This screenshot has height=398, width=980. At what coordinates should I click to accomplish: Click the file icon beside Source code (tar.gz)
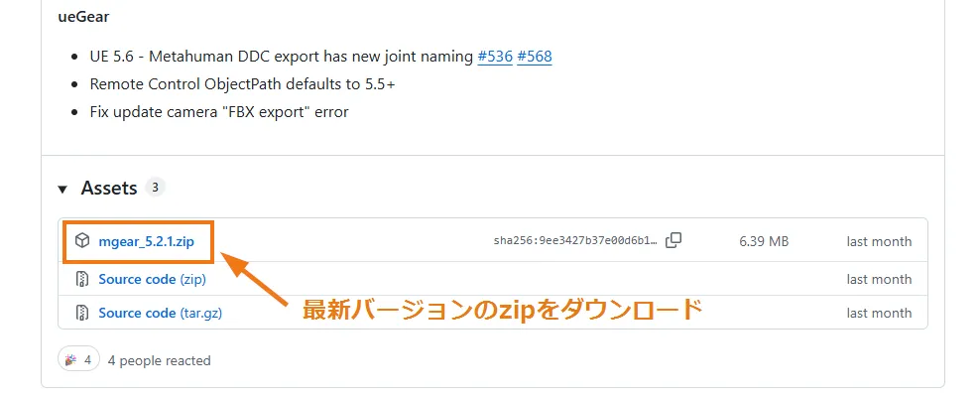83,313
